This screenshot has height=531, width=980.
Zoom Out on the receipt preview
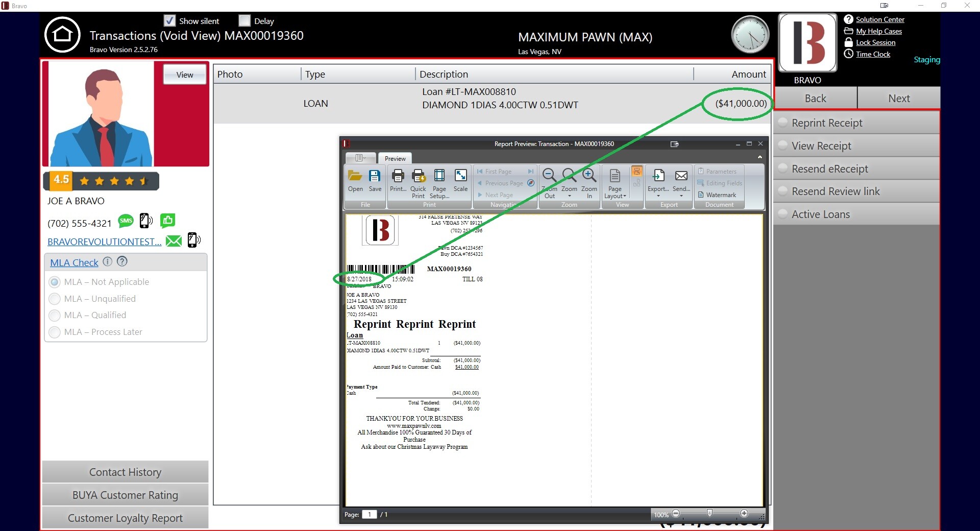coord(549,184)
